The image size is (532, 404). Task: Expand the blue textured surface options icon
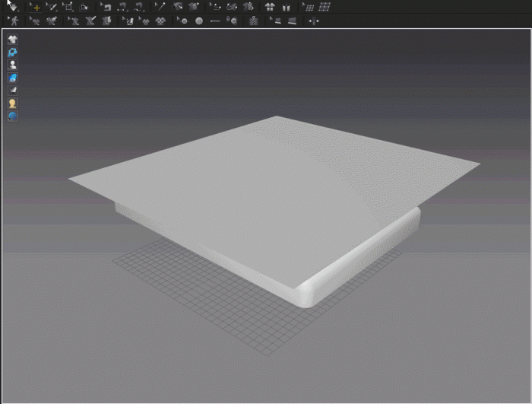(13, 78)
